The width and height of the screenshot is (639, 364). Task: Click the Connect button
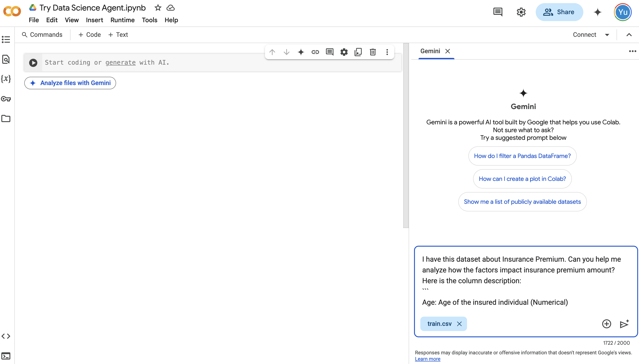click(x=584, y=35)
